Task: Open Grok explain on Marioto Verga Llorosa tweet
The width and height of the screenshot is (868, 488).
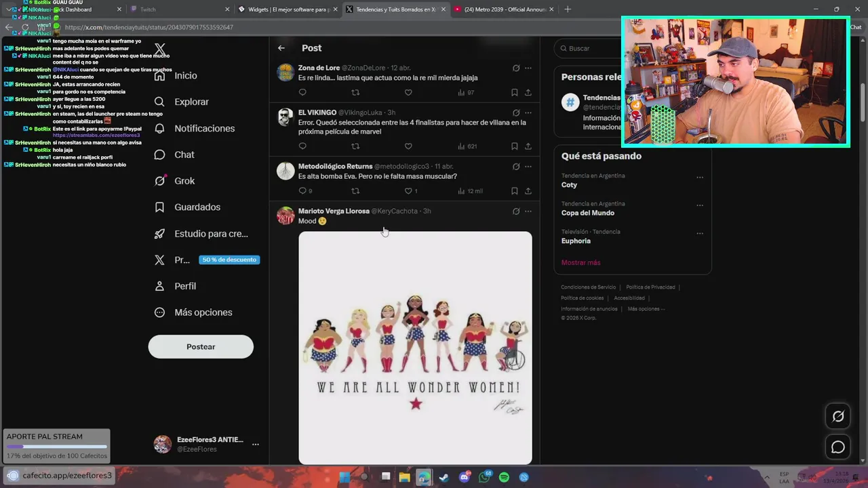Action: tap(516, 211)
